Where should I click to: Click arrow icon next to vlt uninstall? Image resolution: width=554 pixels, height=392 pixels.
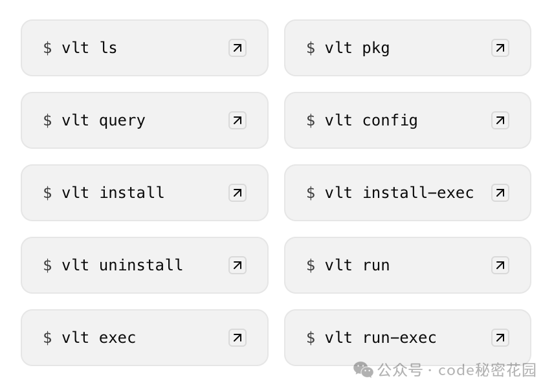pyautogui.click(x=238, y=265)
